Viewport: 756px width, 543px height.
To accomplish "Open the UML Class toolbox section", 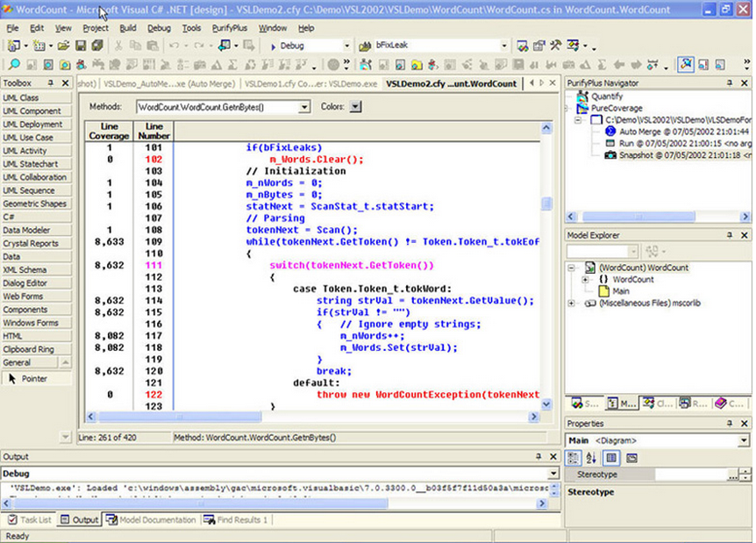I will (36, 98).
